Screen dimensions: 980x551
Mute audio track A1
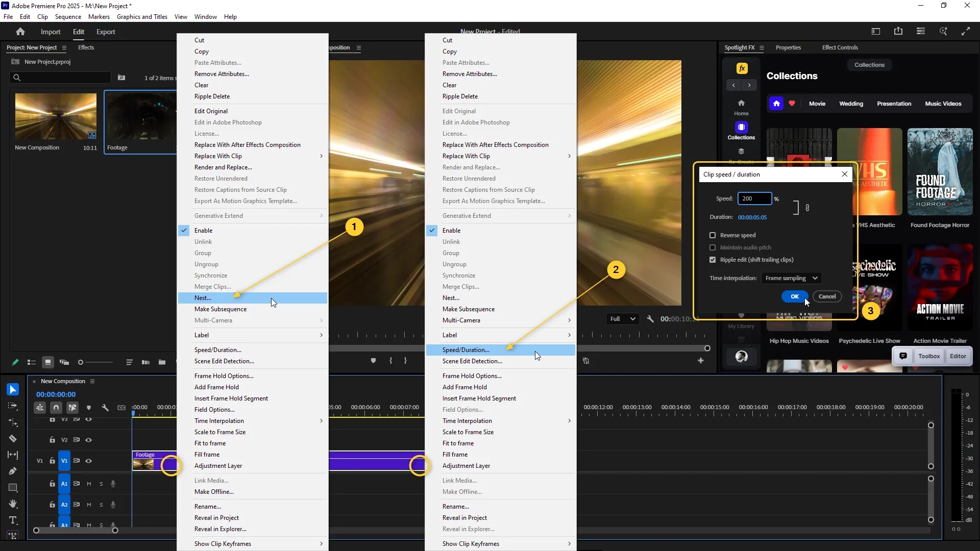(x=89, y=484)
